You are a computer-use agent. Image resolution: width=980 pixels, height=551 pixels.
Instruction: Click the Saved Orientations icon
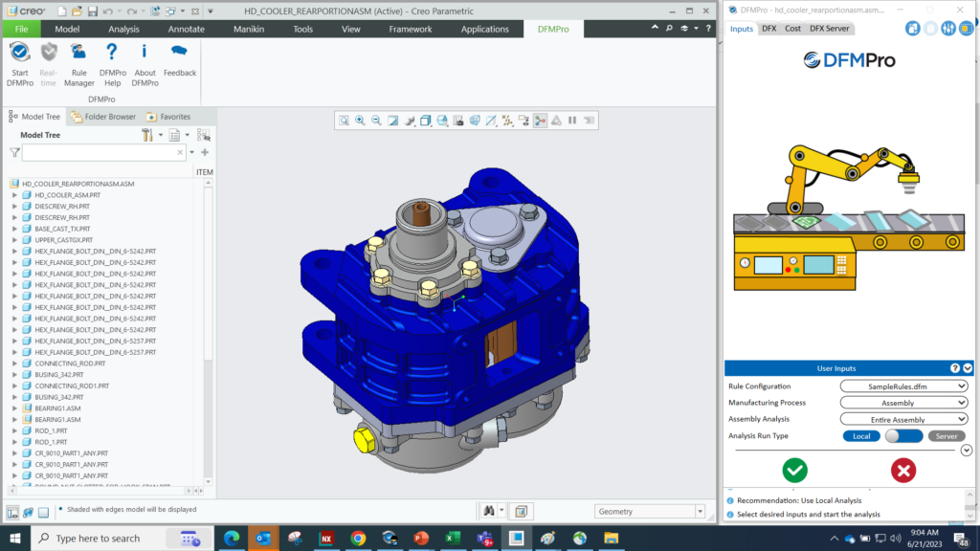tap(442, 121)
